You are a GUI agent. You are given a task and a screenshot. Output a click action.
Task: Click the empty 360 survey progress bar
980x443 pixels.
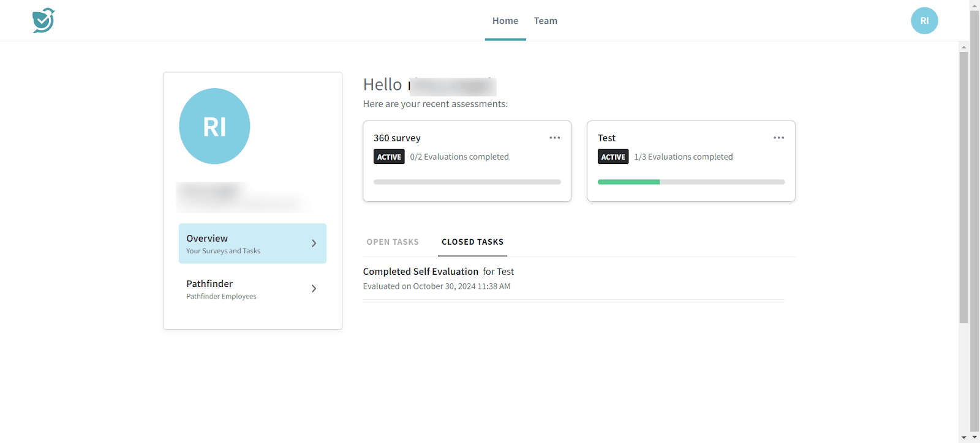click(467, 182)
